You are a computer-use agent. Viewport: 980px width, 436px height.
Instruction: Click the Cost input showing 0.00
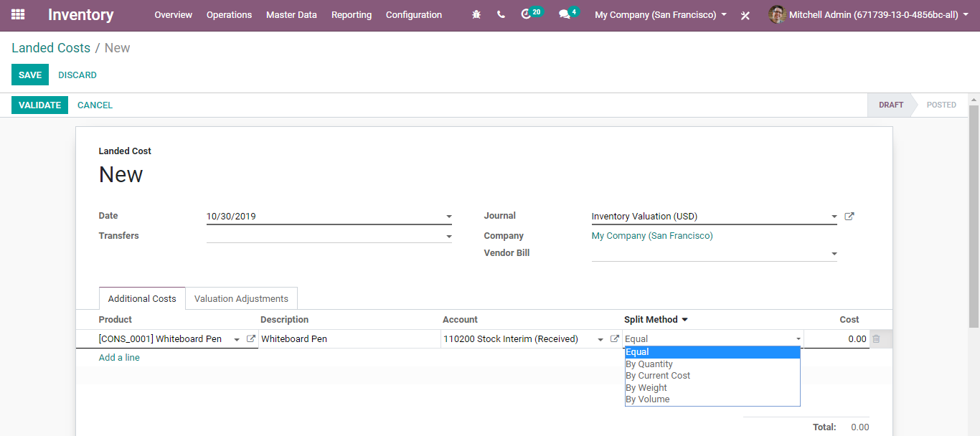tap(837, 339)
